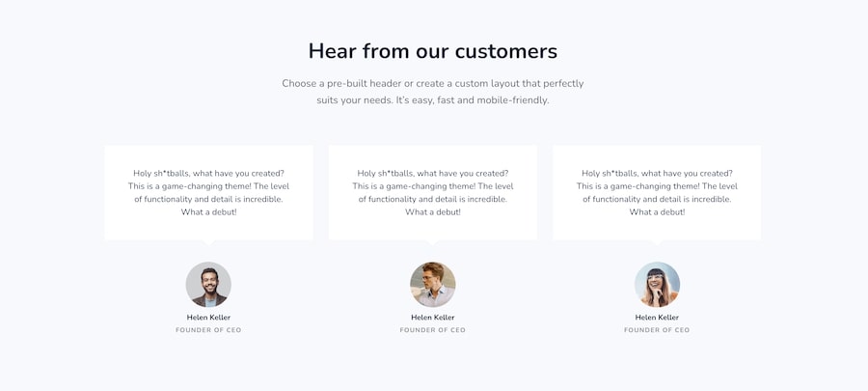The width and height of the screenshot is (868, 391).
Task: Click the "easy, fast and mobile-friendly" text line
Action: tap(433, 100)
